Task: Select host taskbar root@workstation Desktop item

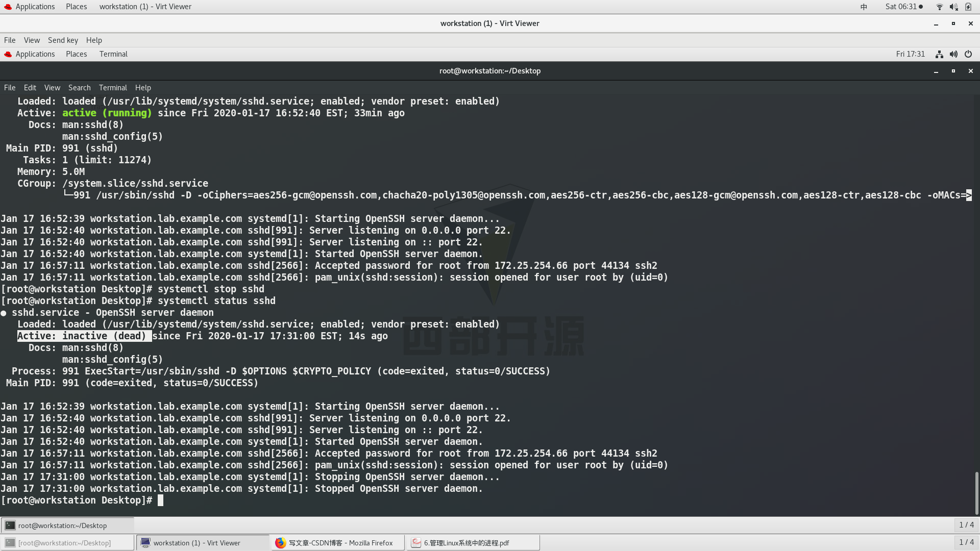Action: 67,543
